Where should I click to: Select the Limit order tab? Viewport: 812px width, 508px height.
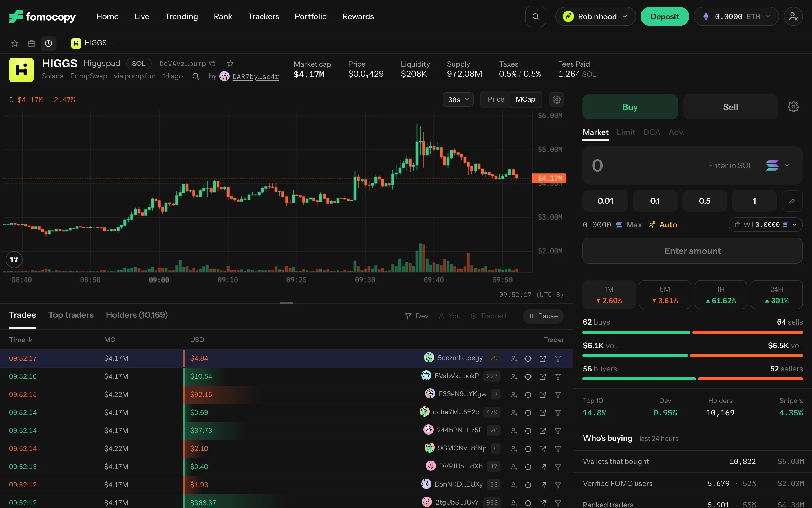click(625, 132)
